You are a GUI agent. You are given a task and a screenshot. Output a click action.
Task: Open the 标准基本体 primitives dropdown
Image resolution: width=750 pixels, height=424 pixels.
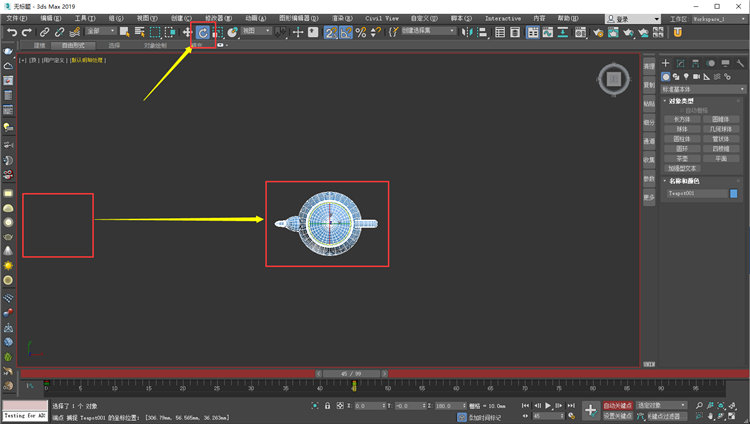point(703,89)
